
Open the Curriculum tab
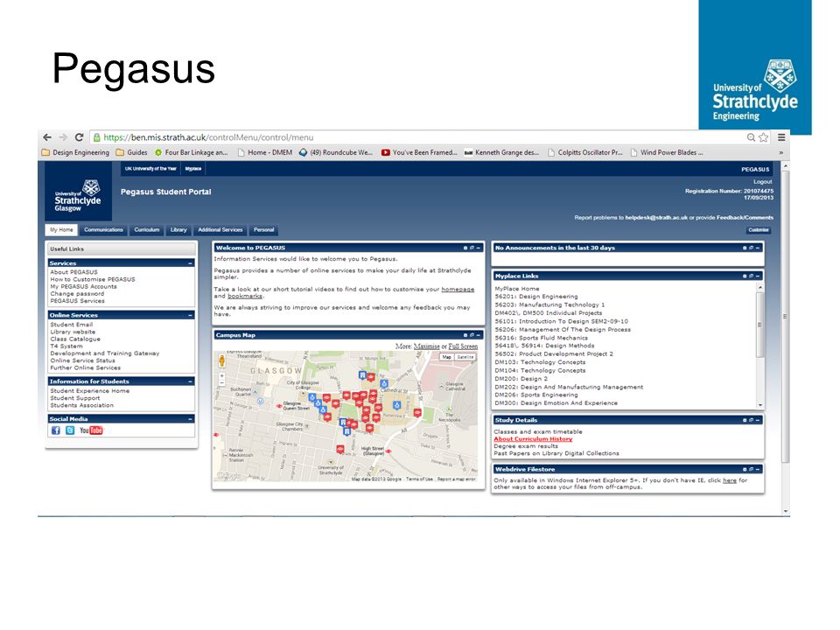pyautogui.click(x=147, y=230)
